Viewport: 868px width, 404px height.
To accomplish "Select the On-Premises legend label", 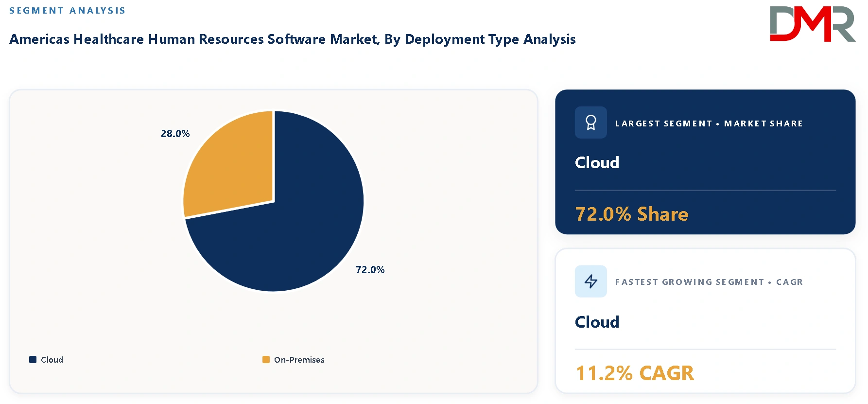I will click(299, 360).
